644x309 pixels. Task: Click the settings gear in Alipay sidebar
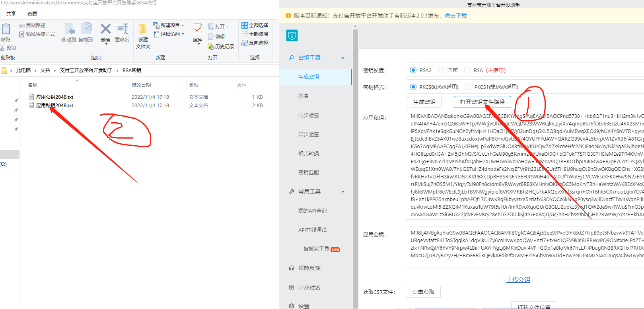pos(292,306)
